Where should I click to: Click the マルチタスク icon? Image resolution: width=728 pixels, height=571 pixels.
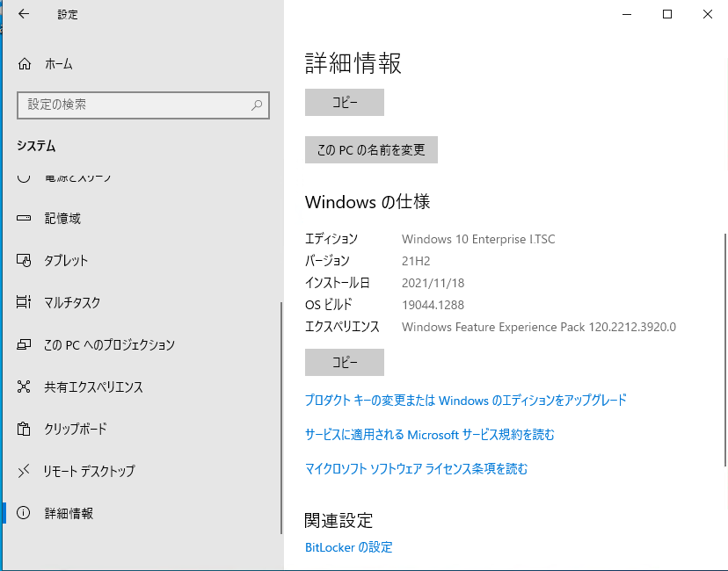[x=24, y=302]
